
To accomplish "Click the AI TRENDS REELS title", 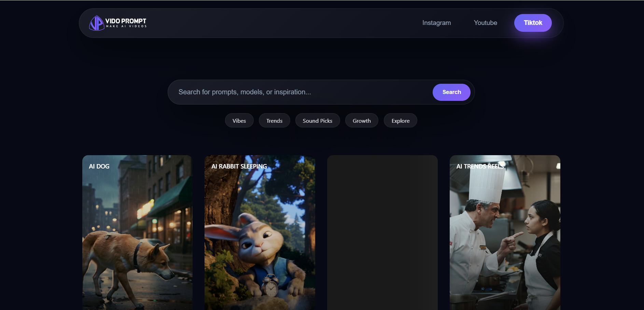I will click(x=480, y=166).
